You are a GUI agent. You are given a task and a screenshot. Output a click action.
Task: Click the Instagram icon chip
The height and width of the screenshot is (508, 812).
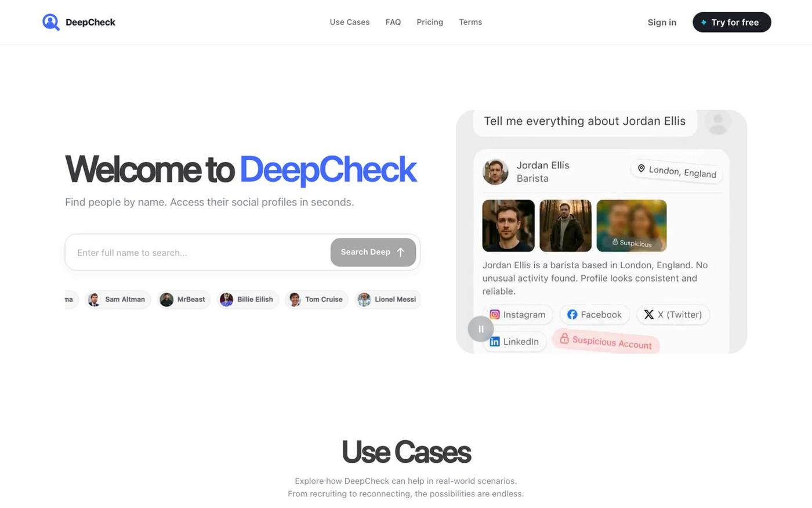point(517,315)
